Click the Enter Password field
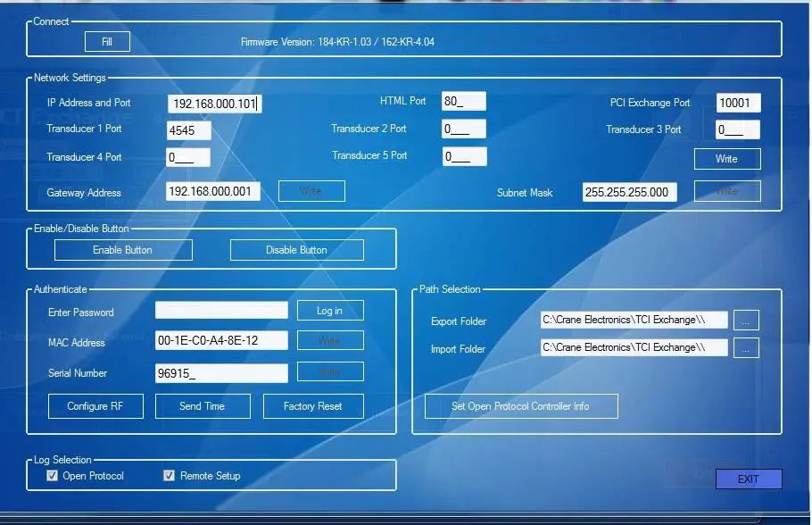The image size is (812, 525). (220, 309)
